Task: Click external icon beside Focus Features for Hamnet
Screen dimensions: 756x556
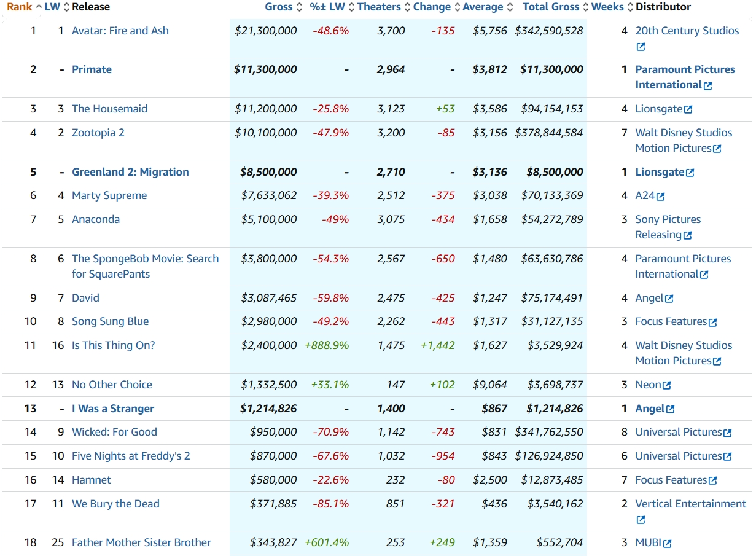Action: (x=713, y=481)
